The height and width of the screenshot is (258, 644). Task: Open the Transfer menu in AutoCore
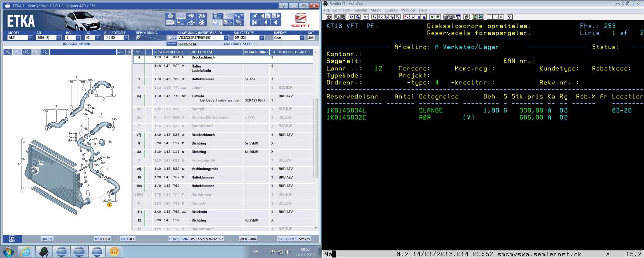pos(360,10)
